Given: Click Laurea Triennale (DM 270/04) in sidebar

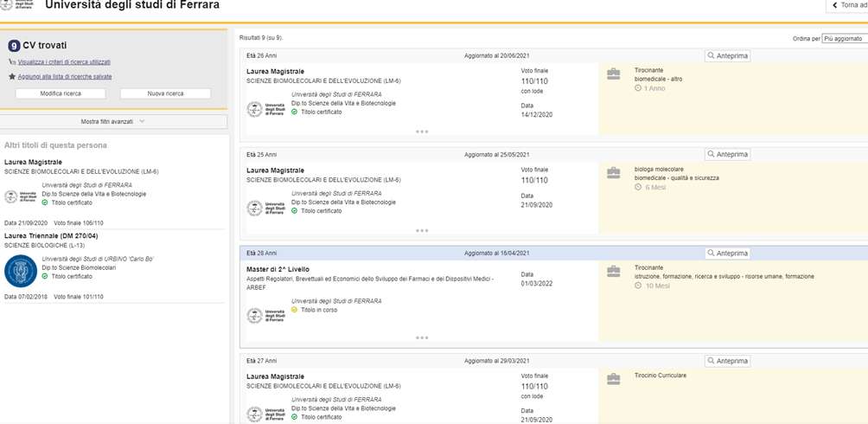Looking at the screenshot, I should point(51,235).
